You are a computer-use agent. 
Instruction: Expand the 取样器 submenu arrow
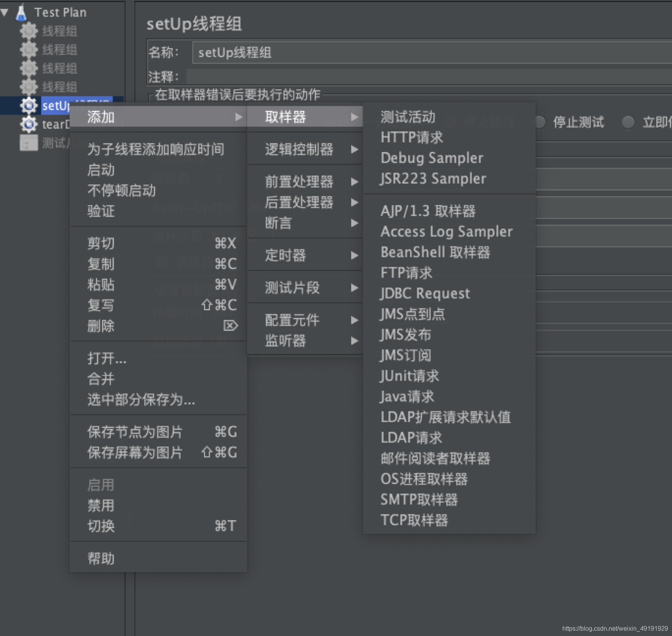click(x=354, y=117)
